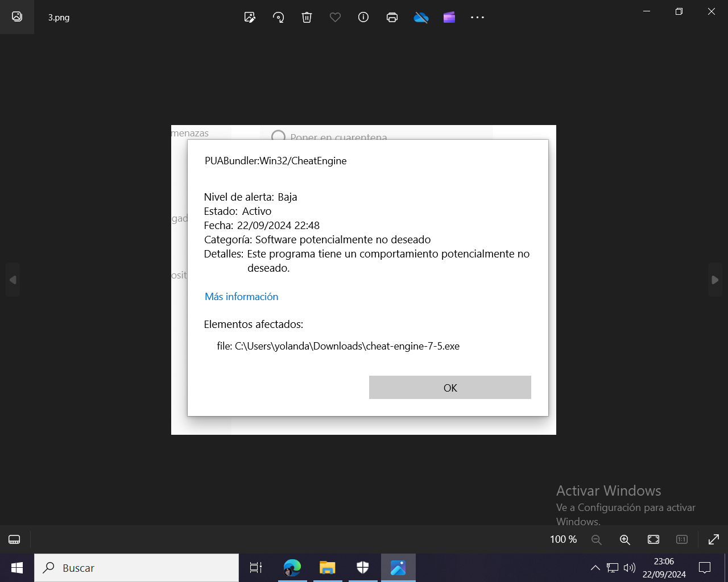Print the image using printer icon
The width and height of the screenshot is (728, 582).
(x=392, y=17)
